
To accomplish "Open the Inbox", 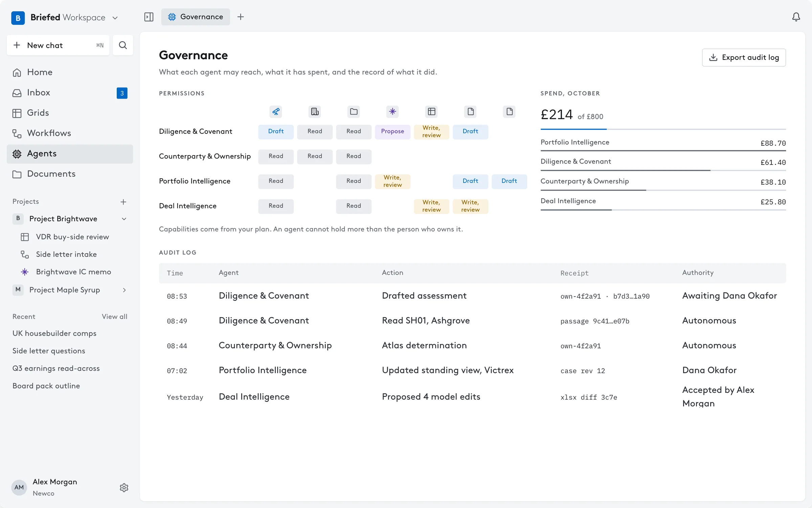I will [70, 92].
